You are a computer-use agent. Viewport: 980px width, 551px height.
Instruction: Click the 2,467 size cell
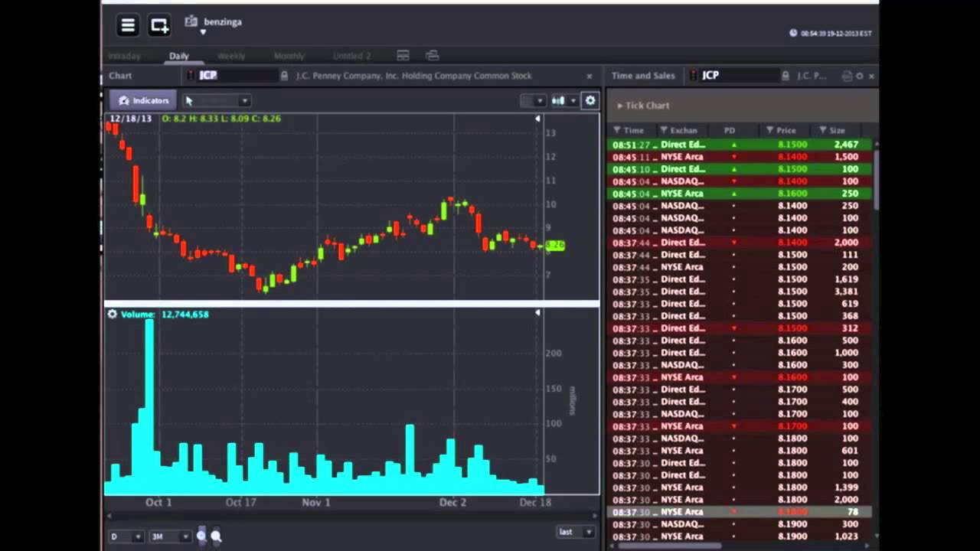[846, 145]
